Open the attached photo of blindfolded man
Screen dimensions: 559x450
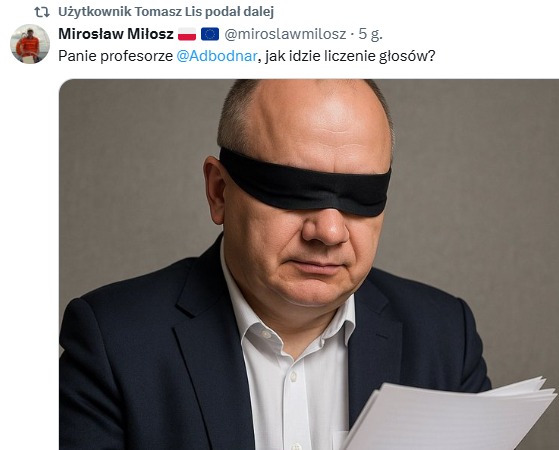pos(309,264)
